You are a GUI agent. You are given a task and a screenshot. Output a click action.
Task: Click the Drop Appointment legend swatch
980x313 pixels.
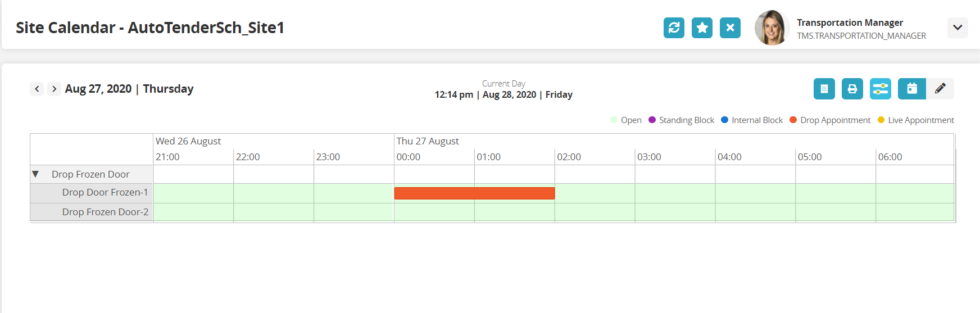coord(793,120)
